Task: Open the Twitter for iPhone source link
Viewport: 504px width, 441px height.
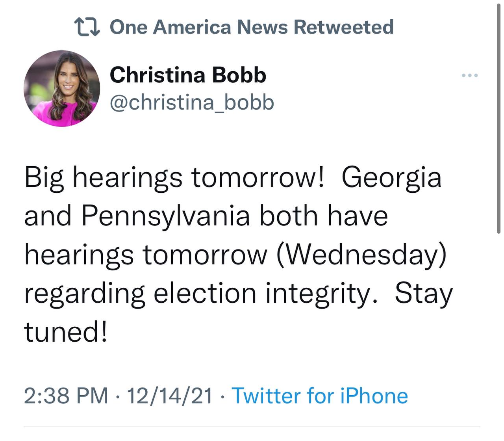Action: 320,396
